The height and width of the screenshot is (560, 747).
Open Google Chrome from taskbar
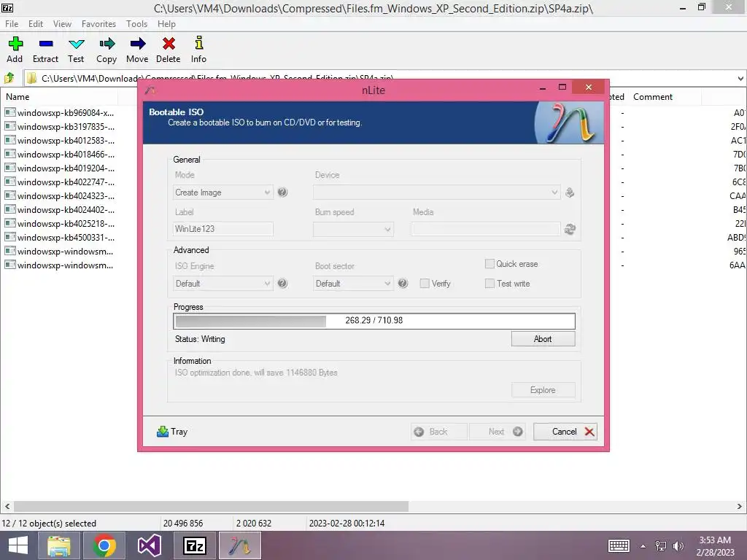point(104,545)
